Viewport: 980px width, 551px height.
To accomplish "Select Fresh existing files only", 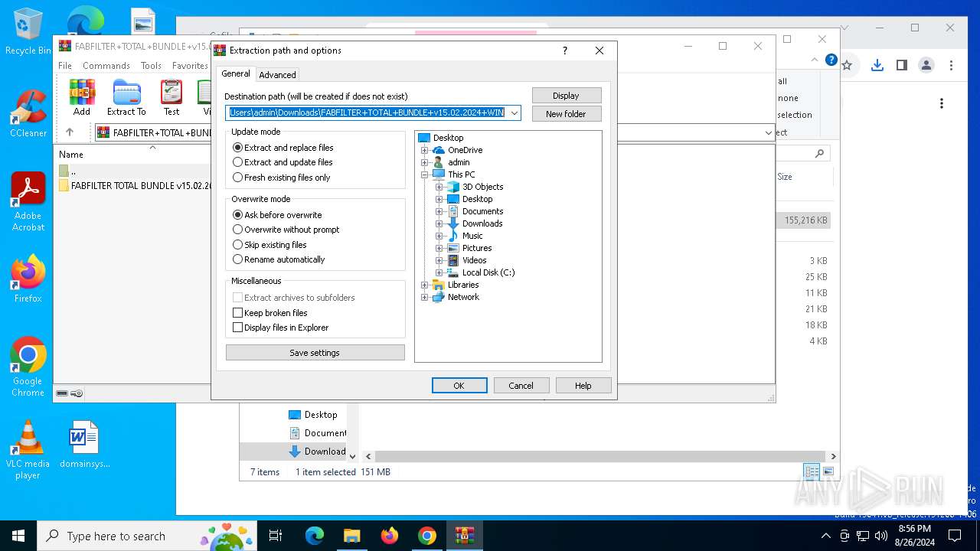I will [x=282, y=178].
